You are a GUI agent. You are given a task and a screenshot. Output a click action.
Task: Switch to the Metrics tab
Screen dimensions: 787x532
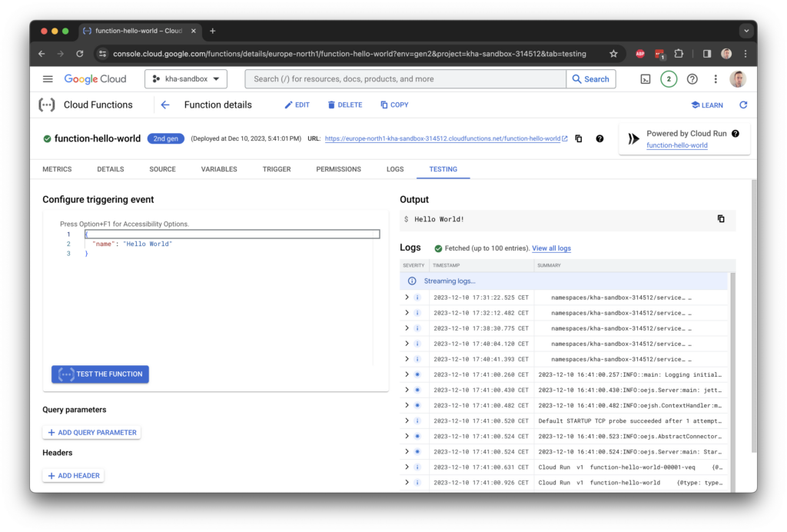57,169
